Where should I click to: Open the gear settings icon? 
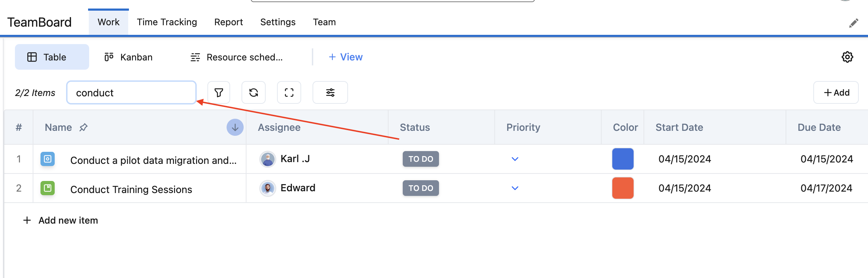pos(847,57)
